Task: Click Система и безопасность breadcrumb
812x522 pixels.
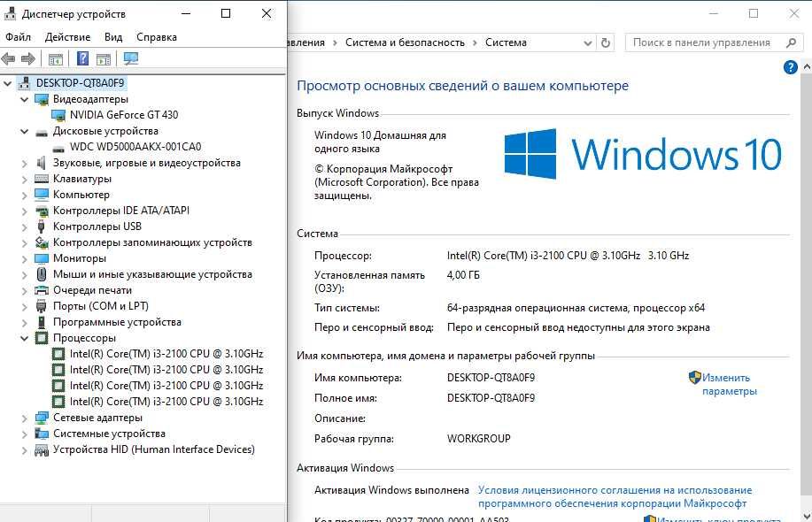Action: coord(405,42)
